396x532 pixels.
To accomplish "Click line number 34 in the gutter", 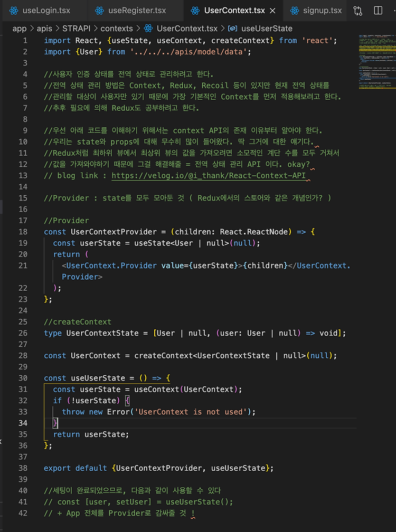I will [23, 423].
